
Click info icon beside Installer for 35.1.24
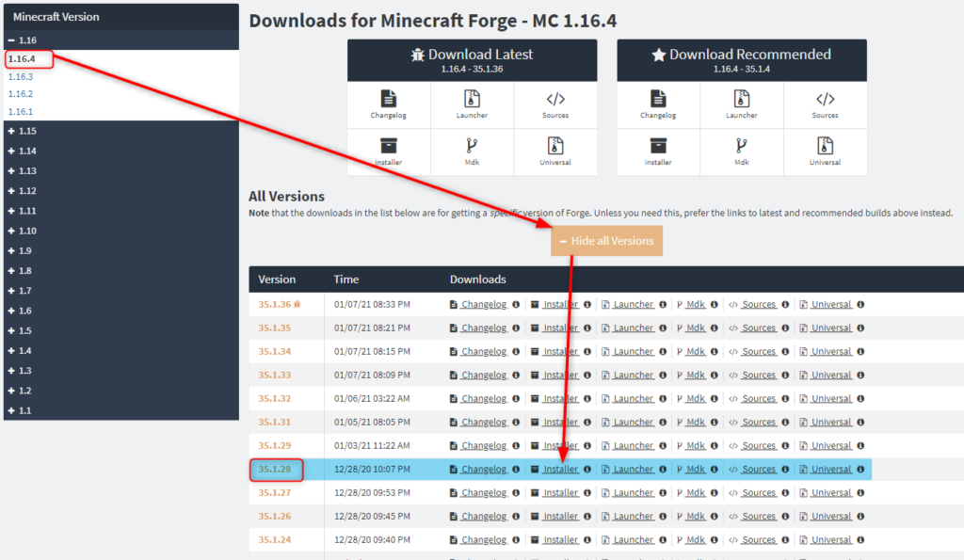click(x=587, y=539)
